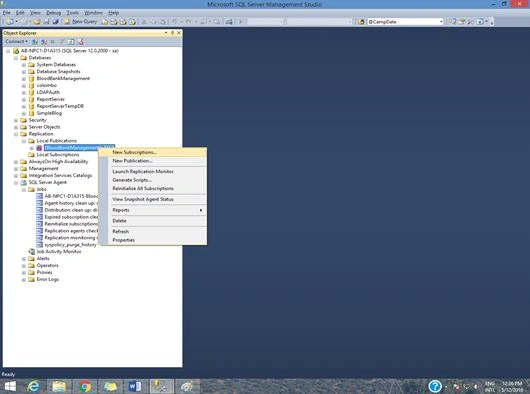
Task: Collapse the Replication folder node
Action: [16, 134]
